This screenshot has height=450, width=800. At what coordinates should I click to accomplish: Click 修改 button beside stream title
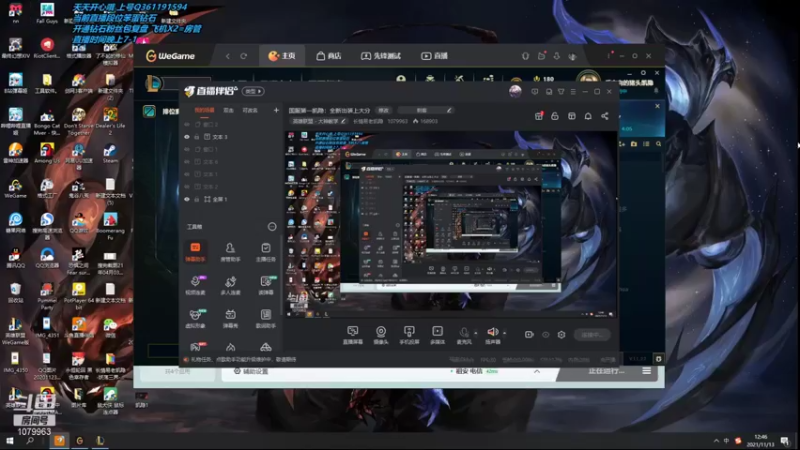pos(383,110)
